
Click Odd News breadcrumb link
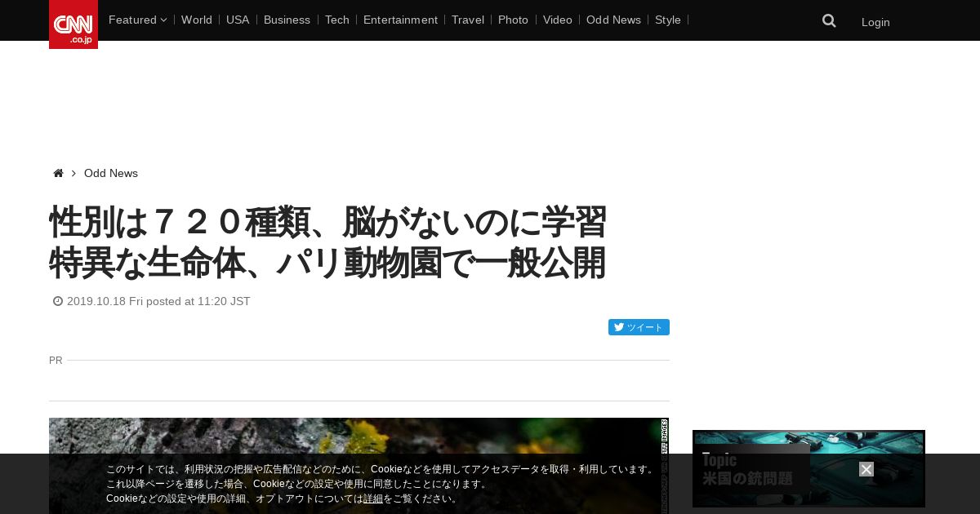click(x=111, y=173)
